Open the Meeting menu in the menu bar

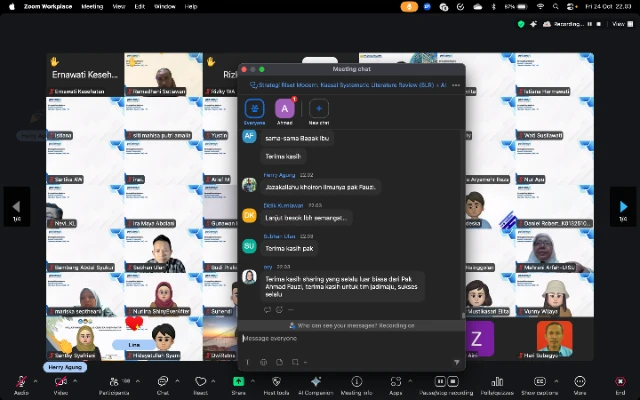point(92,7)
